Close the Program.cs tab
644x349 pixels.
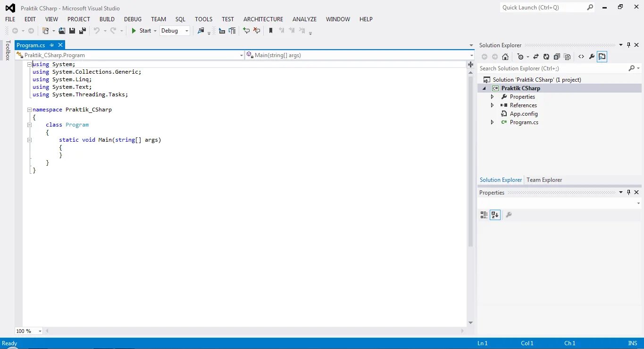[60, 45]
